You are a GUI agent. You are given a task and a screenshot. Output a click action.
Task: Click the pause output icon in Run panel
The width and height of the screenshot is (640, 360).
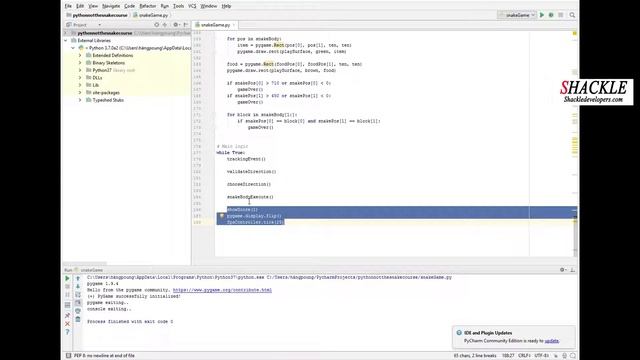67,295
